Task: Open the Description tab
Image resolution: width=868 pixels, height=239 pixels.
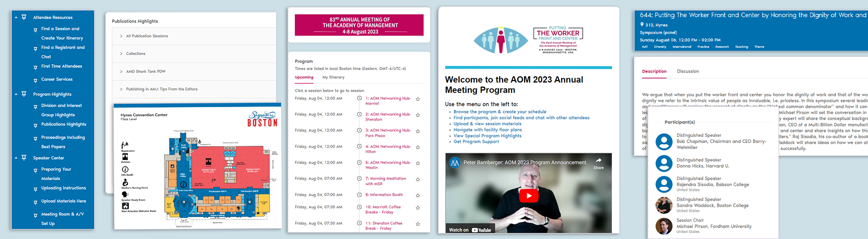Action: point(654,71)
